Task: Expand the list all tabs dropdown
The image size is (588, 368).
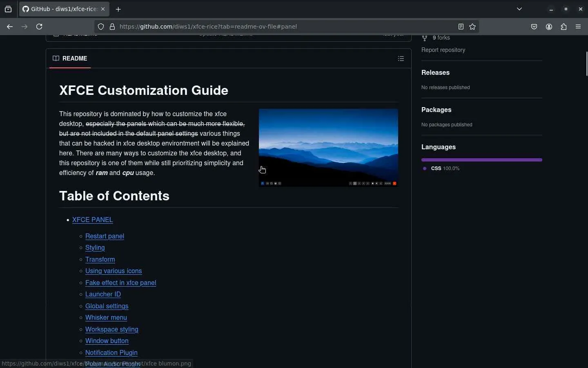Action: tap(519, 9)
